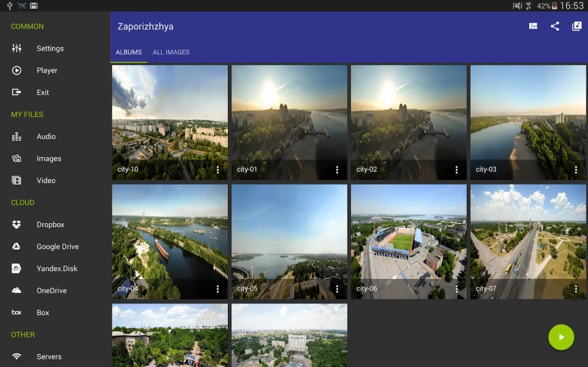This screenshot has height=367, width=588.
Task: Switch to the All Images tab
Action: click(171, 52)
